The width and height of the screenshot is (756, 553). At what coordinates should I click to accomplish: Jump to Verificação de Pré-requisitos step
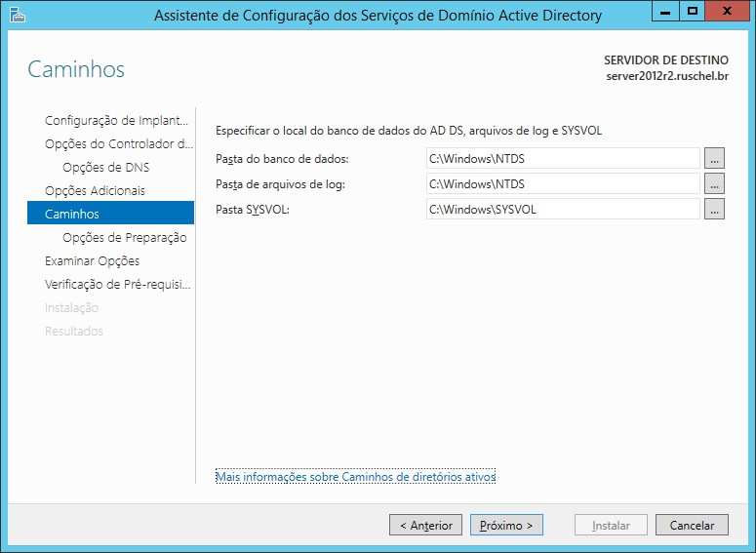tap(118, 284)
